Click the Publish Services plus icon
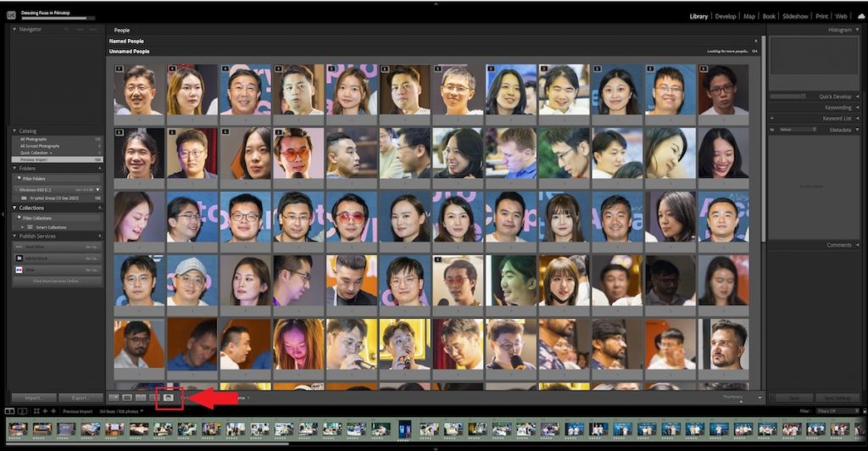868x451 pixels. click(100, 236)
